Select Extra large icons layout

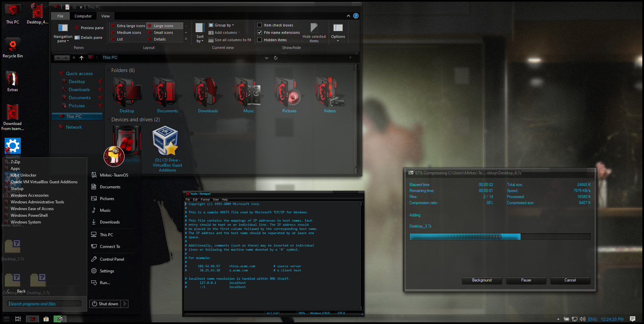click(128, 26)
